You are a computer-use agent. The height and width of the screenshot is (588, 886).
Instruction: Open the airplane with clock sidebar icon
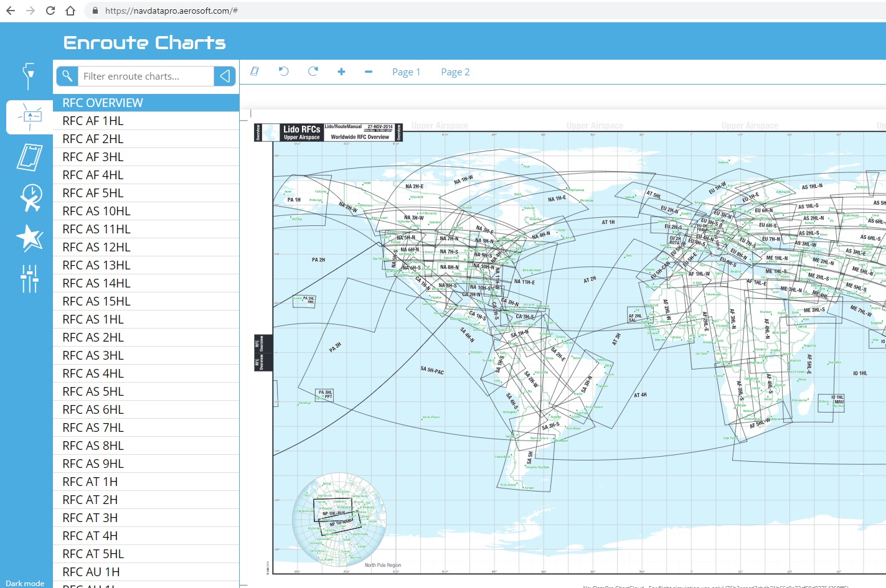tap(30, 198)
